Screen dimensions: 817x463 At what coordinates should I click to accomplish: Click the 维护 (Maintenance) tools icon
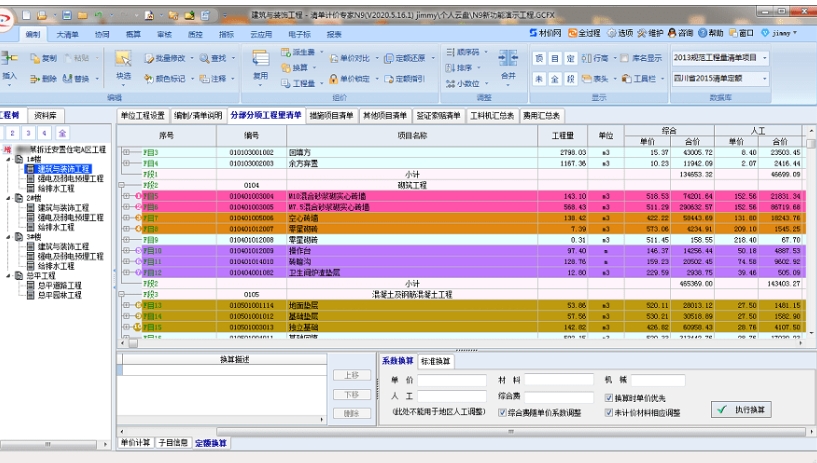click(x=642, y=33)
